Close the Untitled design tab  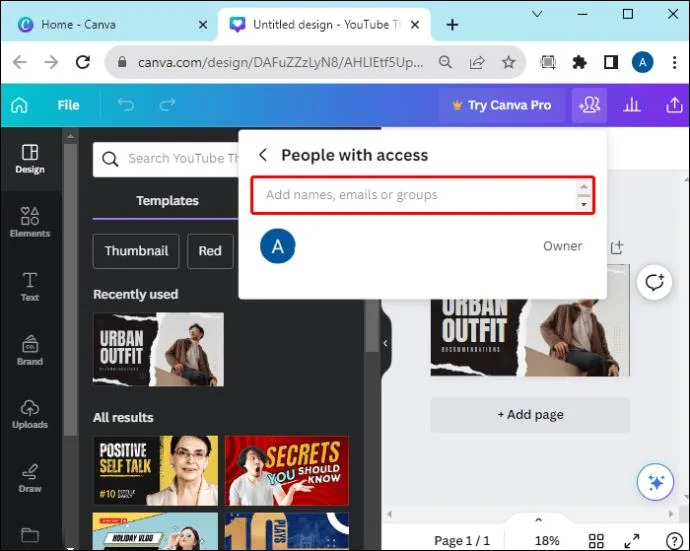pos(415,25)
